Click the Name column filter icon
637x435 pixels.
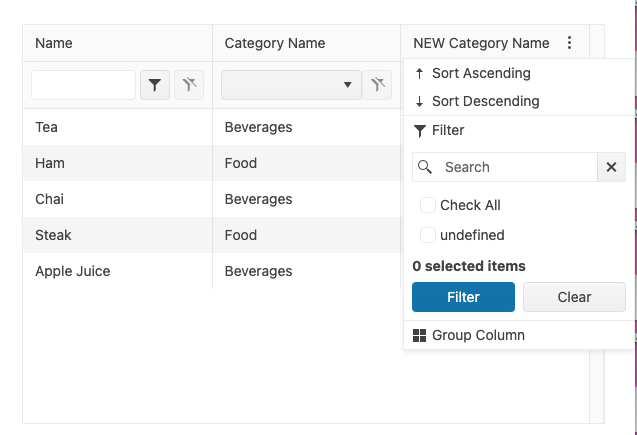click(x=154, y=86)
